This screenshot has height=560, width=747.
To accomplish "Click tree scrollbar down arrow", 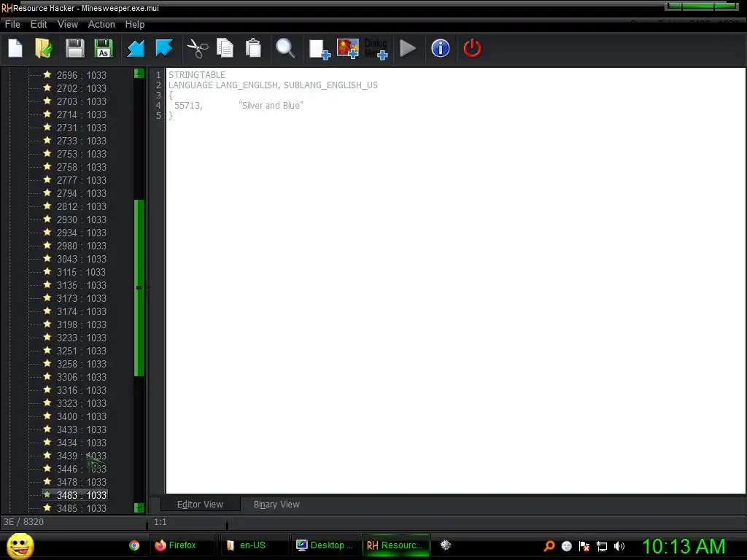I will point(139,507).
